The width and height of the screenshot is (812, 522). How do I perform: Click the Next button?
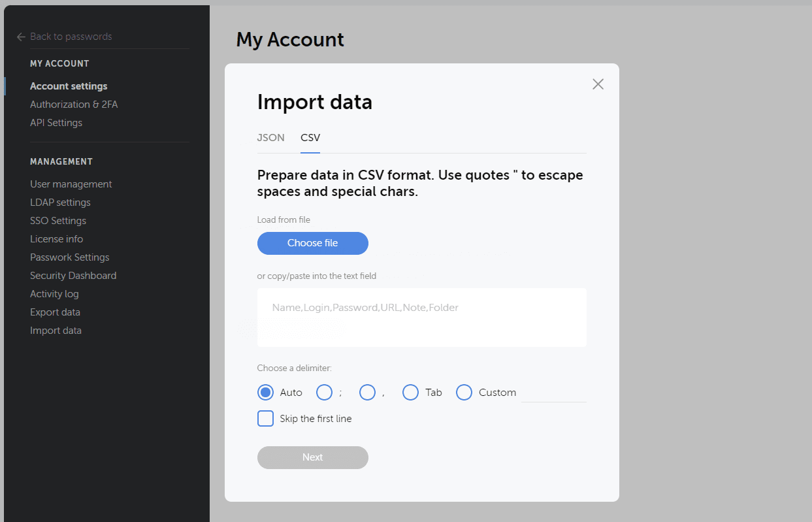[312, 457]
